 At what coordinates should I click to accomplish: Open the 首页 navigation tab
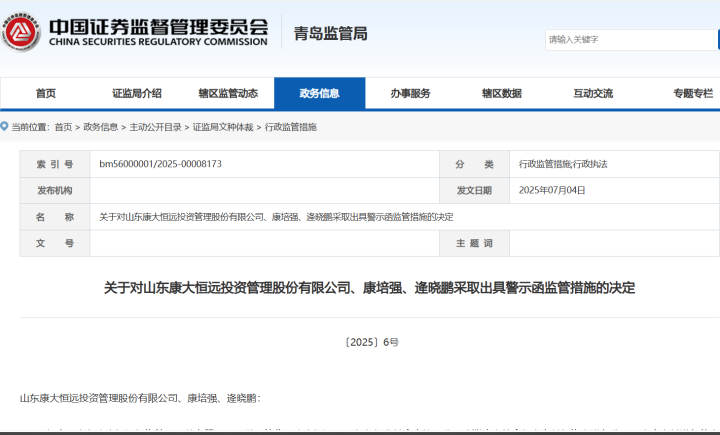[x=46, y=93]
